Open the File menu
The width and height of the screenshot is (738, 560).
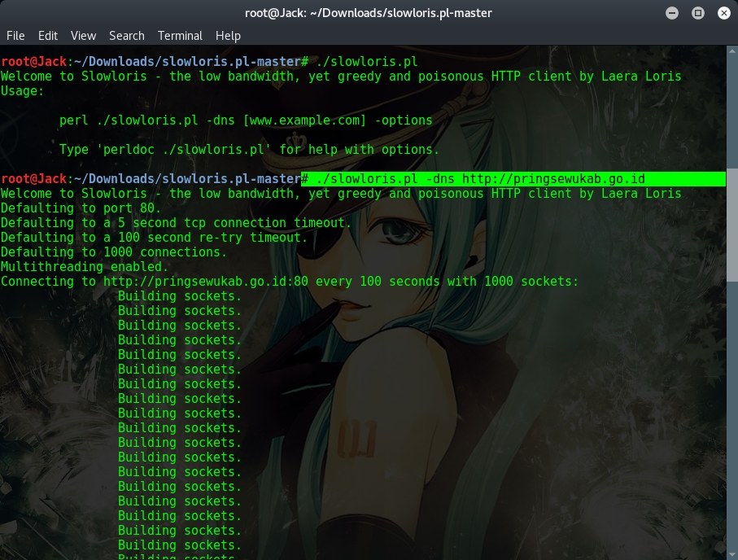click(15, 36)
